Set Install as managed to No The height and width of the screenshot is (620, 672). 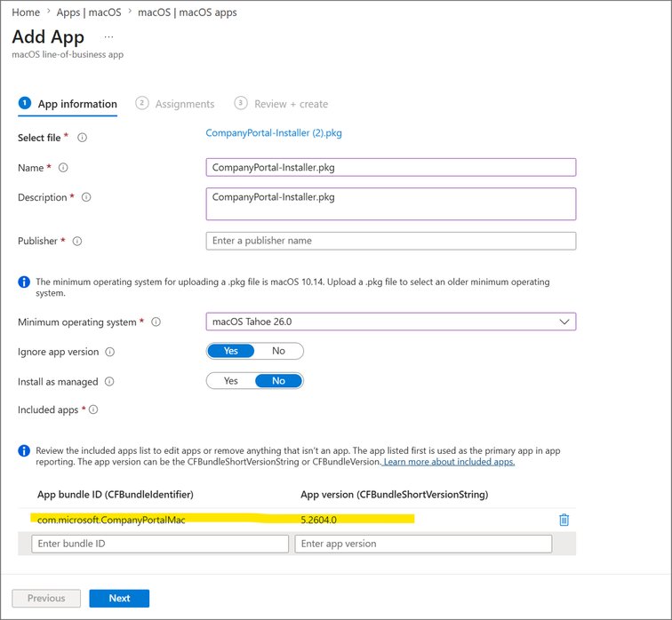pyautogui.click(x=278, y=381)
